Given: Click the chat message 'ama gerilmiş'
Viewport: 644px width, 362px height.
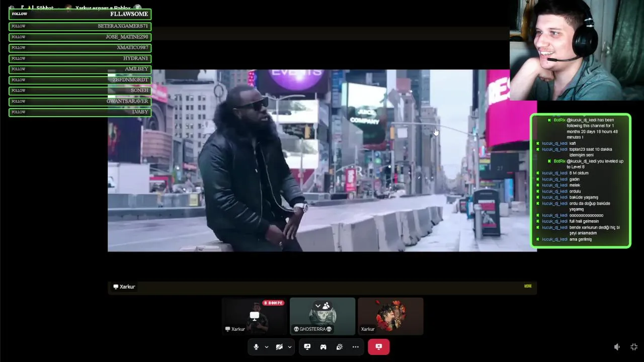Looking at the screenshot, I should pos(581,239).
